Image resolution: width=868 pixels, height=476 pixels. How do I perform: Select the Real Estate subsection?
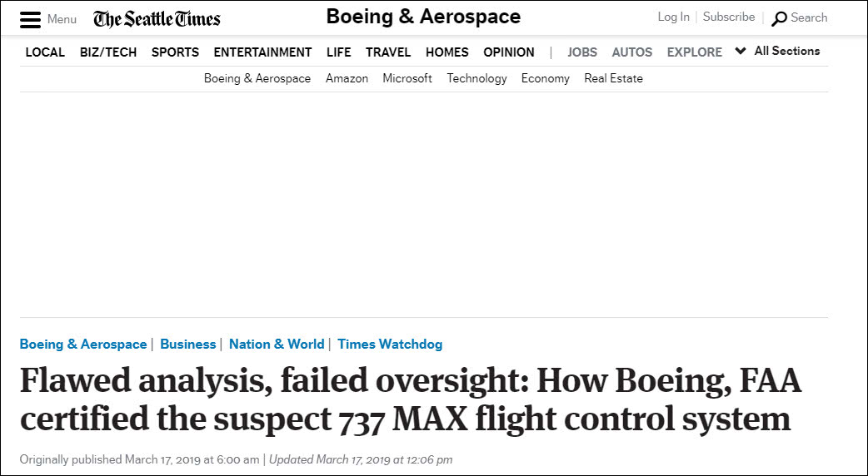613,78
